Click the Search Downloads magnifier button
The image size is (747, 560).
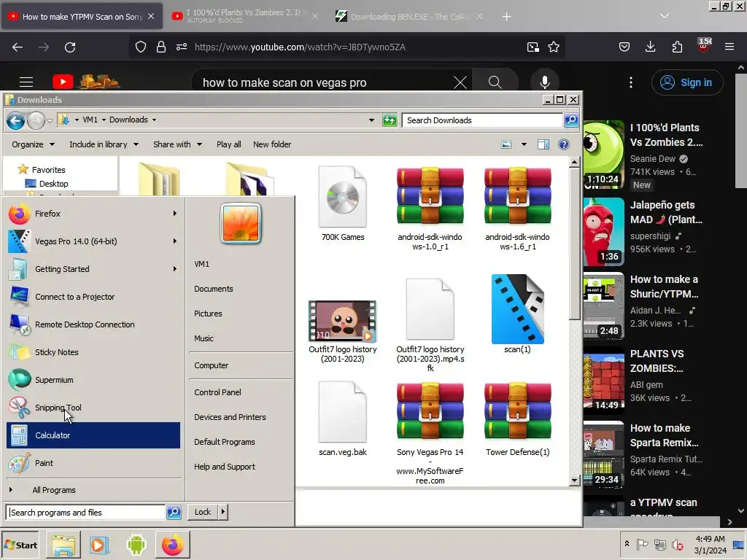(x=570, y=120)
